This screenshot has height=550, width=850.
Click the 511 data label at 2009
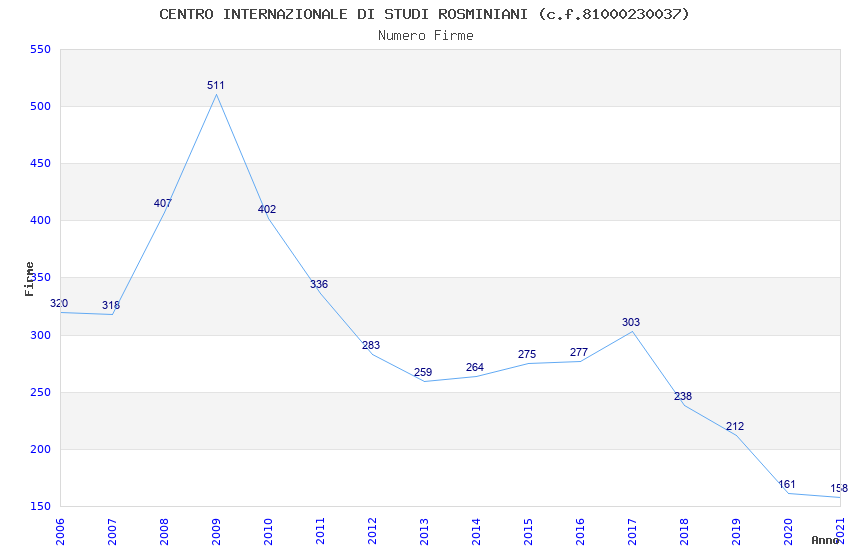(216, 85)
